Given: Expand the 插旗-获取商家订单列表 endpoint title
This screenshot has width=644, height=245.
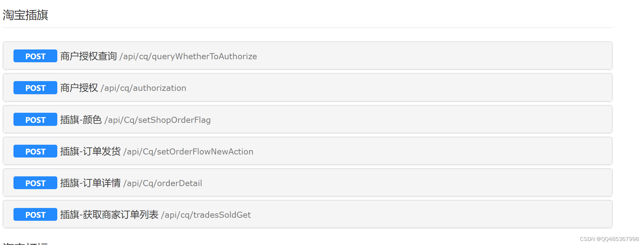Looking at the screenshot, I should coord(109,215).
